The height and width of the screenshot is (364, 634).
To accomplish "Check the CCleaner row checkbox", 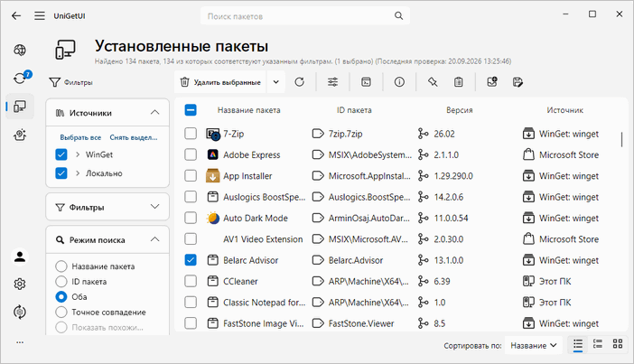I will pos(191,281).
